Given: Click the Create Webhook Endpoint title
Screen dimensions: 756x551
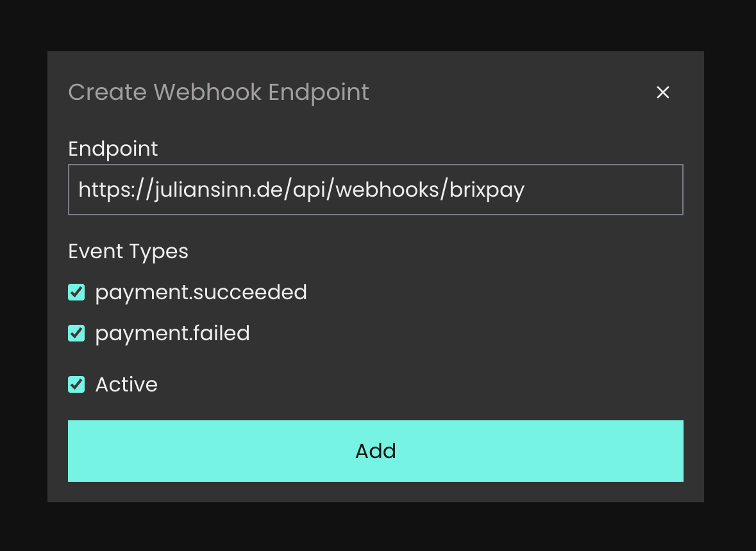Looking at the screenshot, I should pos(219,92).
